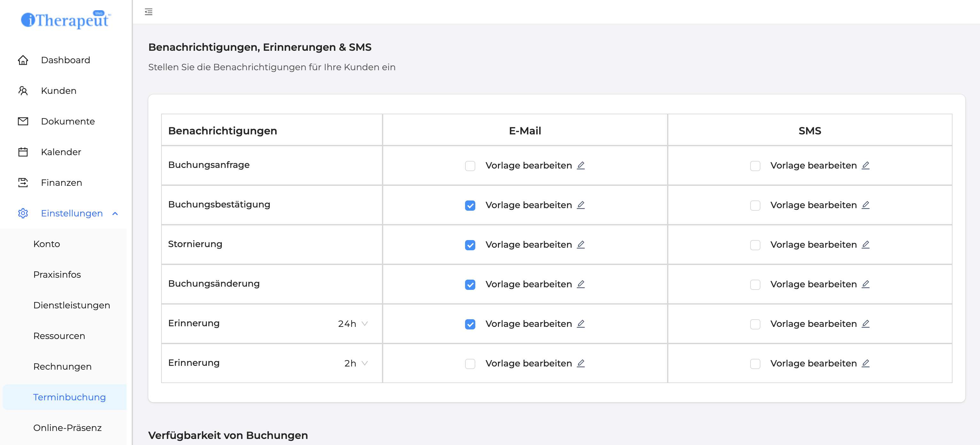Click pencil icon for Buchungsanfrage E-Mail template
The image size is (980, 445).
tap(580, 165)
